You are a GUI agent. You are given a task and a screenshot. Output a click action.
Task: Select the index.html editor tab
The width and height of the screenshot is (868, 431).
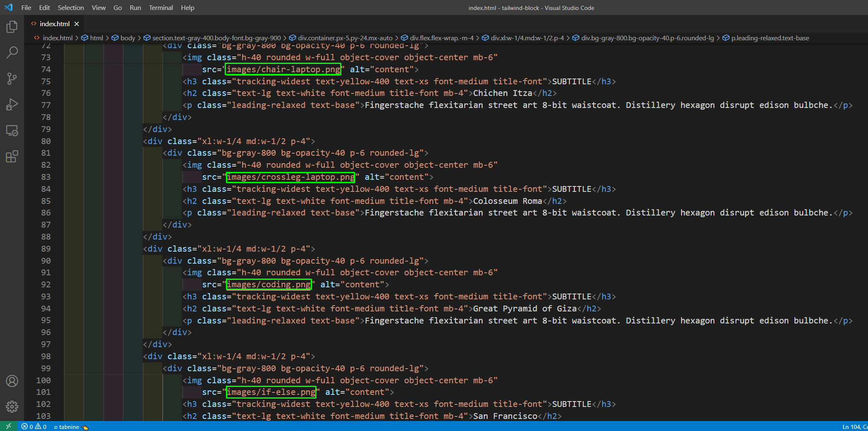click(55, 24)
